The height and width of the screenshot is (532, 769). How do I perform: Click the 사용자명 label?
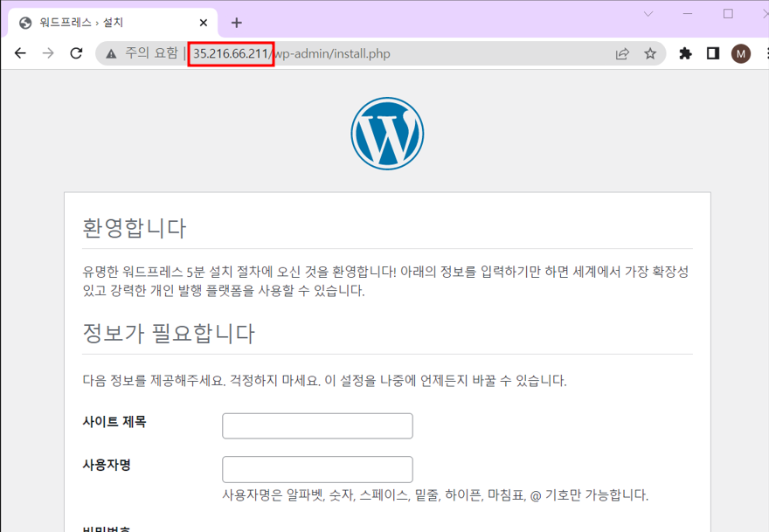(107, 465)
